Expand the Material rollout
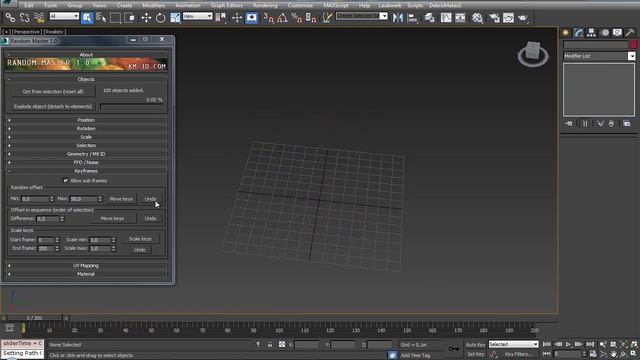The width and height of the screenshot is (640, 360). pyautogui.click(x=86, y=274)
